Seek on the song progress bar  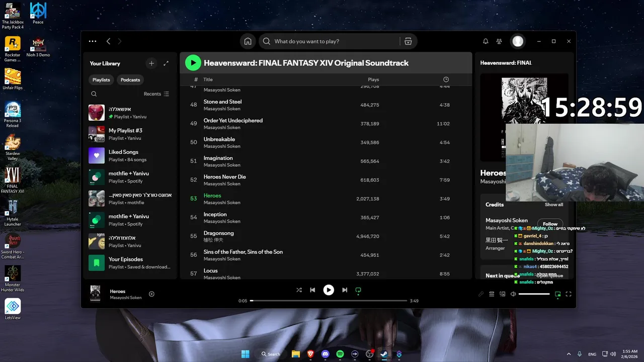click(x=329, y=301)
